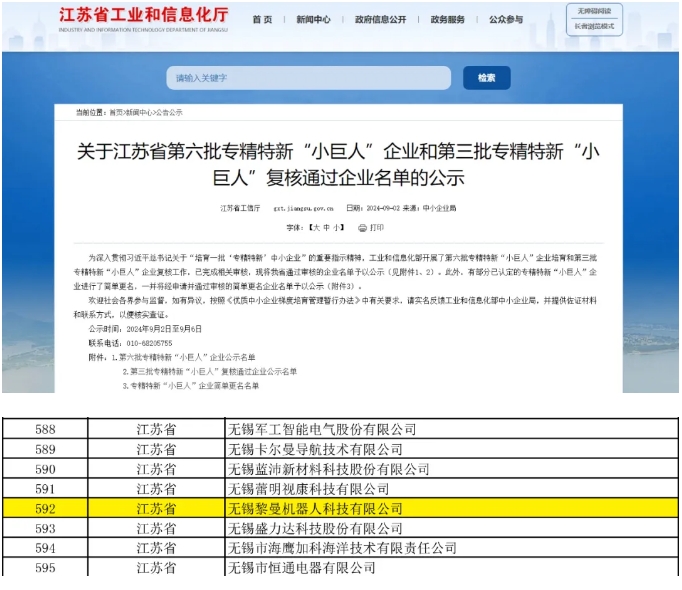Select highlighted row 无锡黎曼机器人科技有限公司
This screenshot has height=590, width=682.
pyautogui.click(x=315, y=509)
